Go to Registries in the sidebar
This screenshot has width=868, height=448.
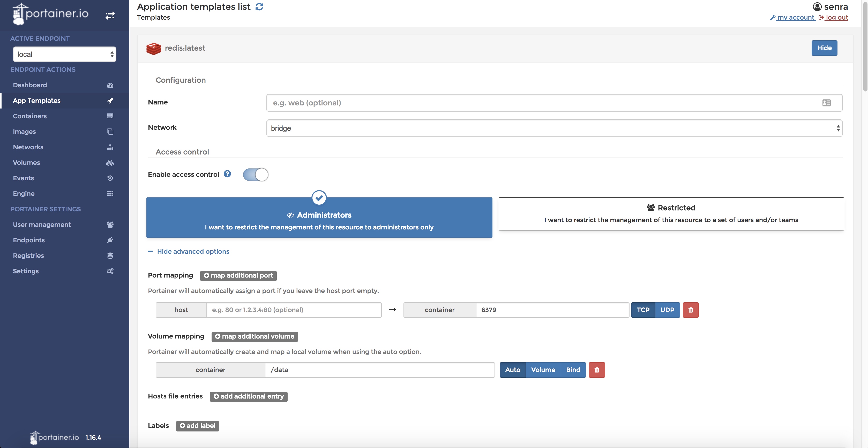point(28,256)
